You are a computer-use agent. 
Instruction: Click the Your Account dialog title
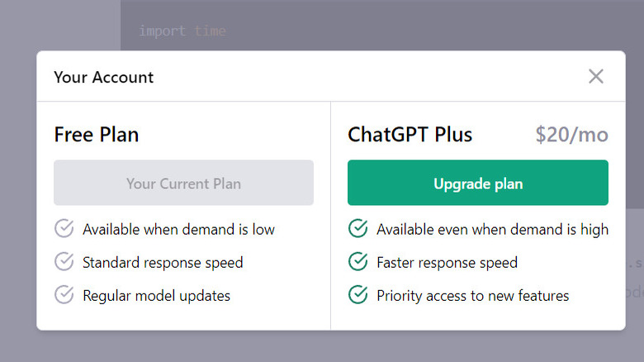(x=104, y=78)
